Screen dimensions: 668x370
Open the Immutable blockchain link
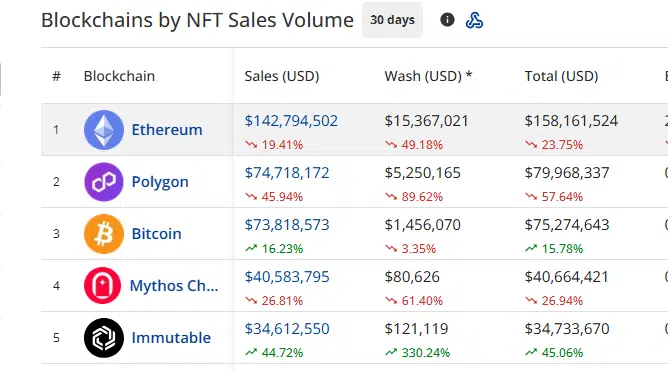point(171,338)
